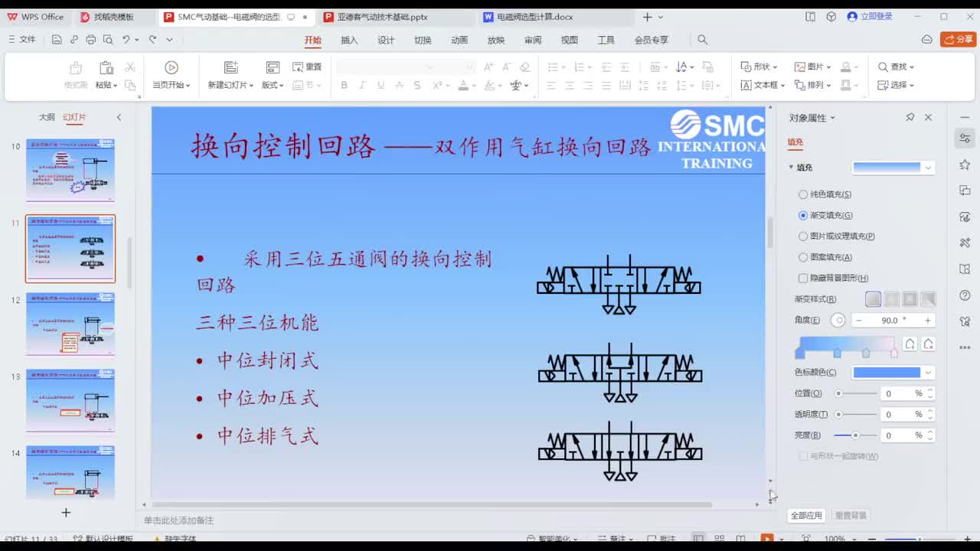Click the save icon in quick access bar

coord(57,40)
